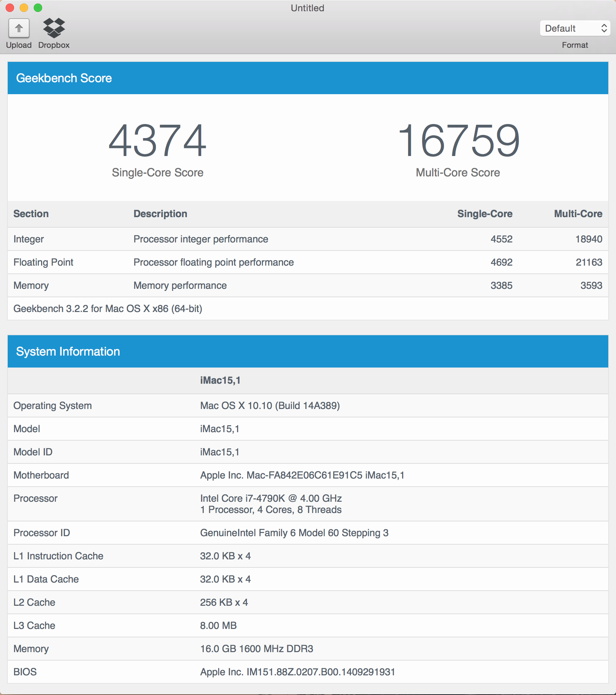Click the Motherboard label
616x695 pixels.
[x=41, y=475]
